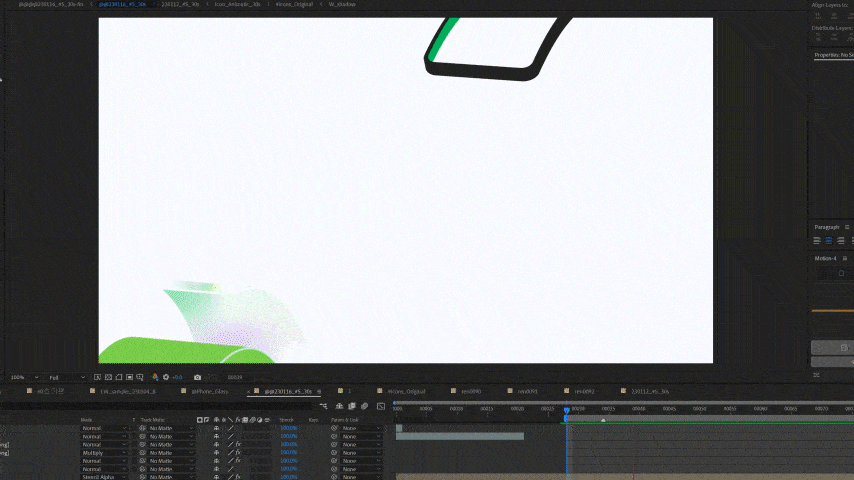
Task: Enable frame blending for the composition
Action: (352, 406)
